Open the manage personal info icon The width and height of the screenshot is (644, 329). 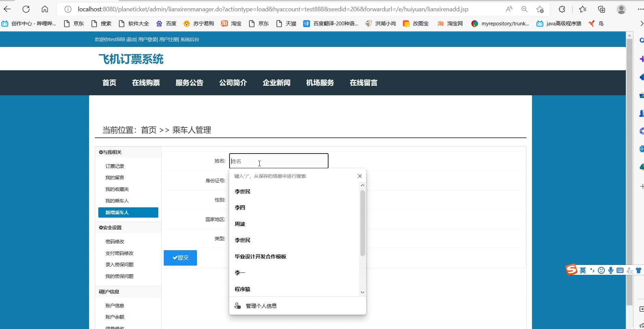237,306
